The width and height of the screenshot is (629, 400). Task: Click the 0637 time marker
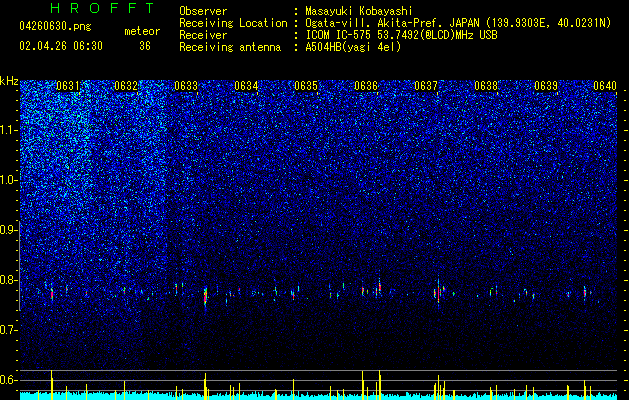(x=426, y=86)
